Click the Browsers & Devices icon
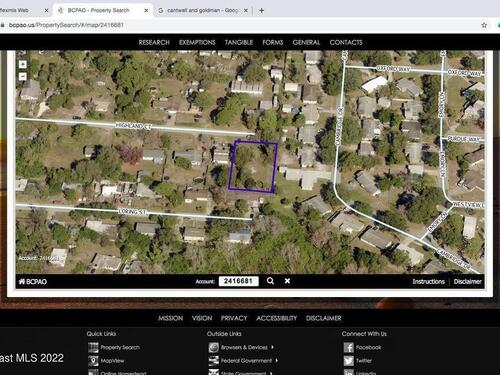The width and height of the screenshot is (500, 375). click(x=214, y=347)
